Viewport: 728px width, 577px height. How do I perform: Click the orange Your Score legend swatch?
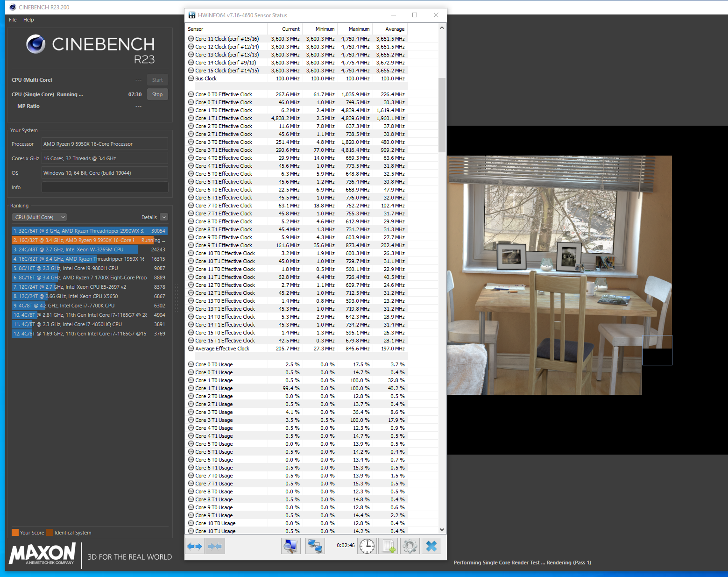[15, 533]
